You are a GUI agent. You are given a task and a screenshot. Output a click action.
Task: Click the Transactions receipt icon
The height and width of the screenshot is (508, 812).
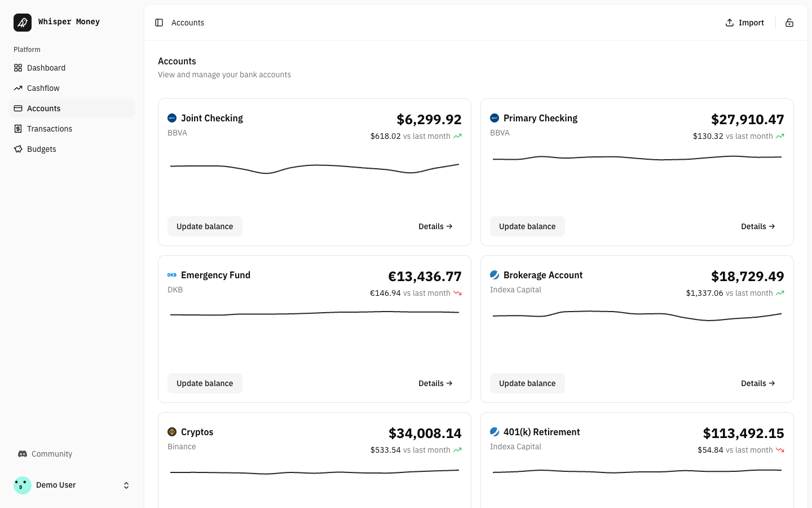(x=17, y=129)
